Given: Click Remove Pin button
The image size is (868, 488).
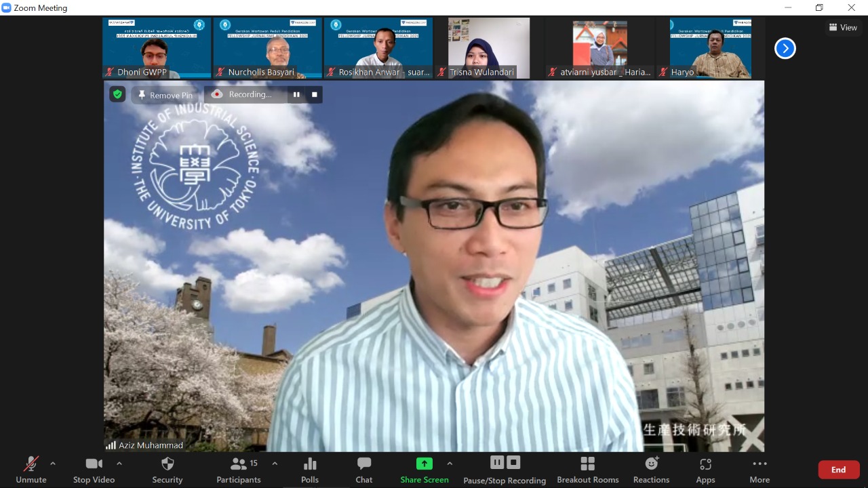Looking at the screenshot, I should [165, 95].
